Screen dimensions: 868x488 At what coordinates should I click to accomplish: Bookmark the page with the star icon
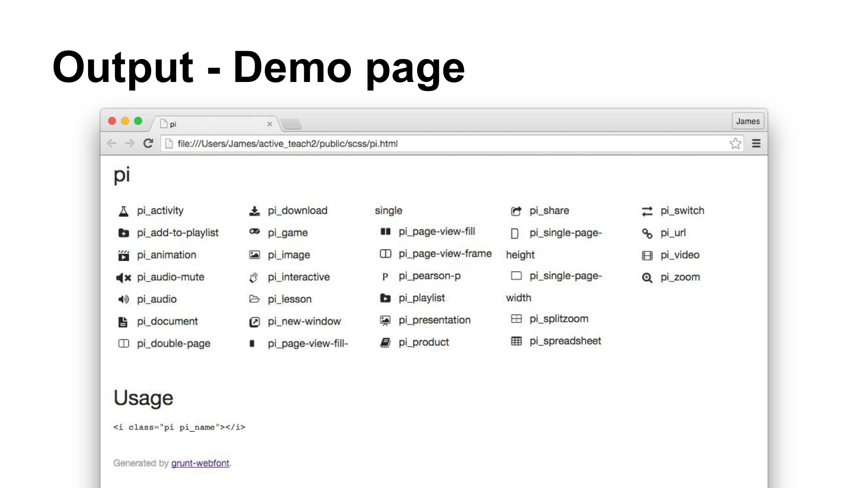735,144
